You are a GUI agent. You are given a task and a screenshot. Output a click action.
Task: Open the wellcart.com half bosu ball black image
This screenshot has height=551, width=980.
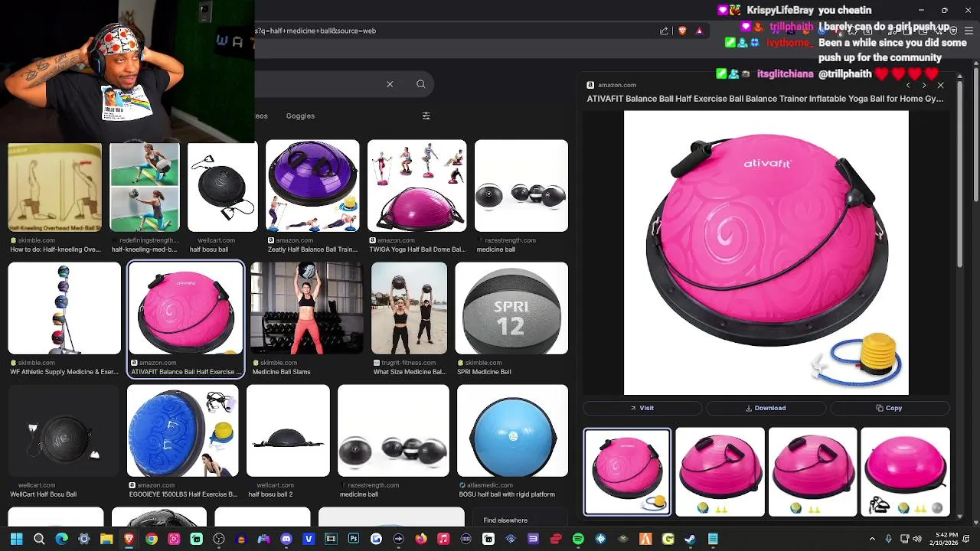[x=223, y=186]
